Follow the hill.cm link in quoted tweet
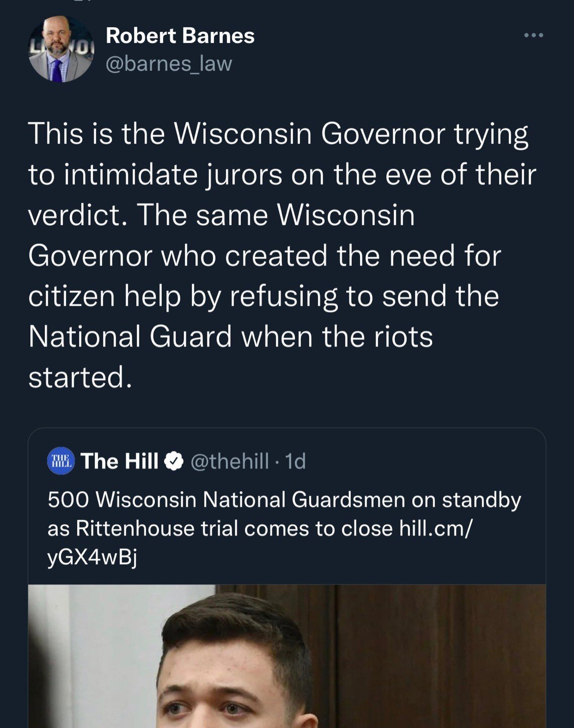The image size is (574, 728). 436,528
